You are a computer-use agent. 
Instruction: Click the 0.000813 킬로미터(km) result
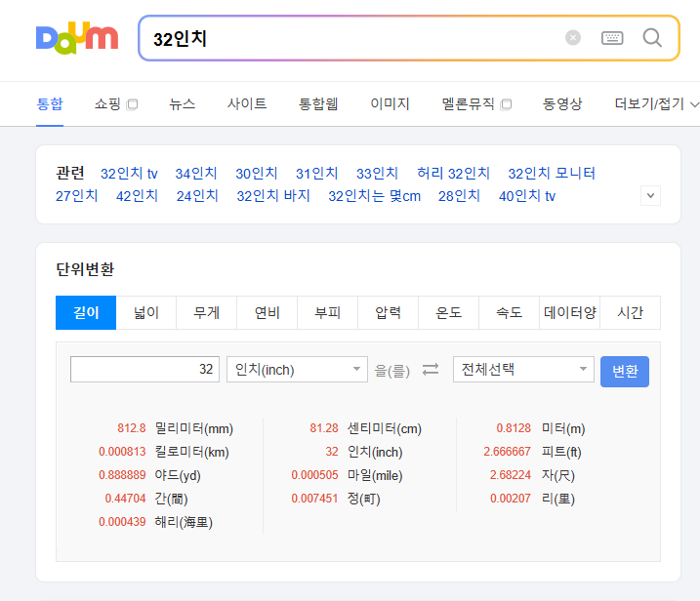(164, 452)
